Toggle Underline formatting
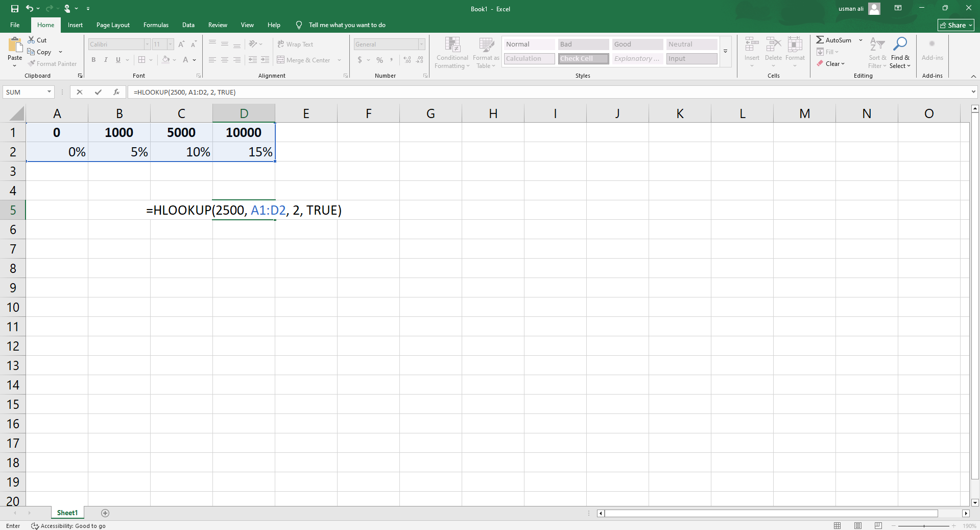 118,60
